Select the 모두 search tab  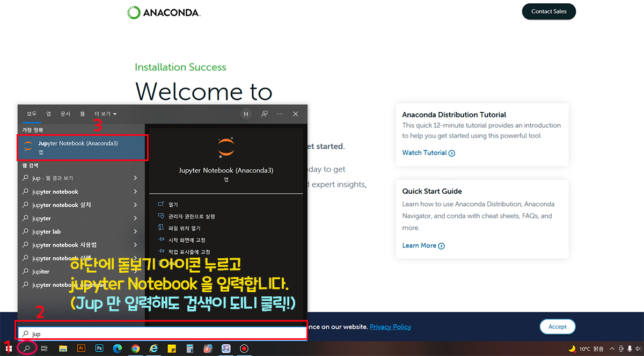pos(32,114)
